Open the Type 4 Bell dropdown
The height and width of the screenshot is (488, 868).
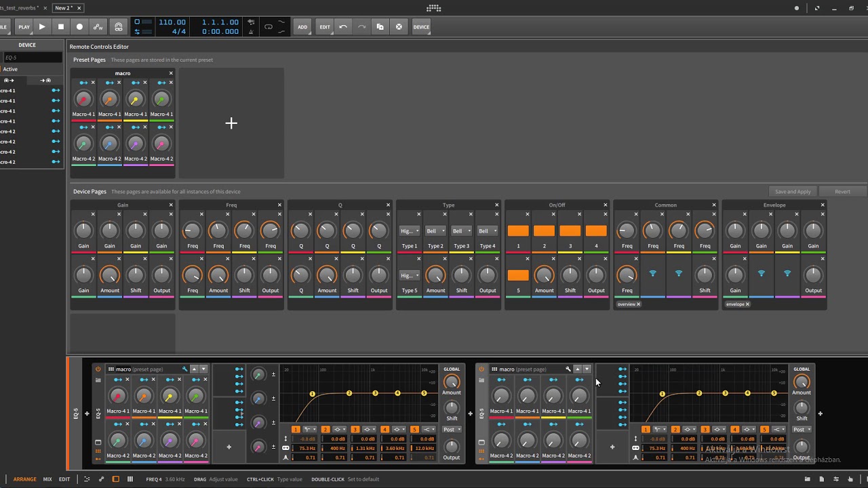pyautogui.click(x=487, y=231)
